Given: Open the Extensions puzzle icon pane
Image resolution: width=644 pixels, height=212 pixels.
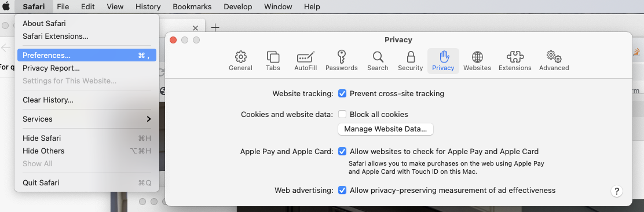Looking at the screenshot, I should 515,61.
